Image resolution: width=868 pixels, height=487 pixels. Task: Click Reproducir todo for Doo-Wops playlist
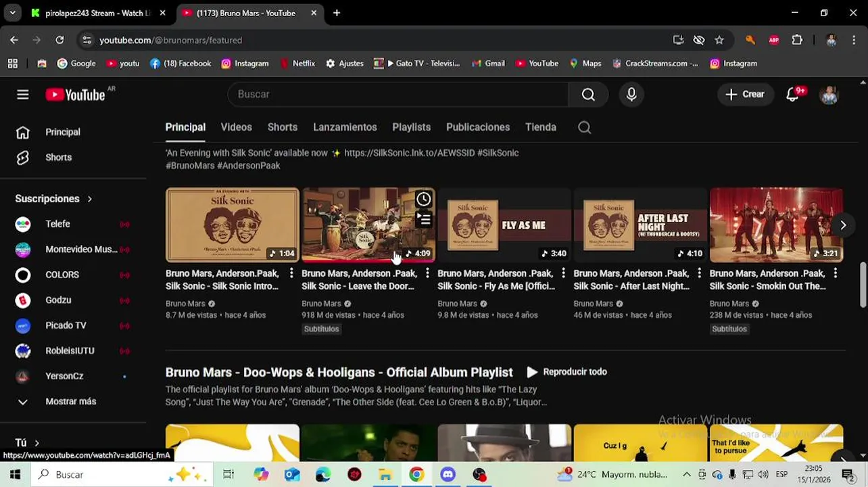point(566,372)
